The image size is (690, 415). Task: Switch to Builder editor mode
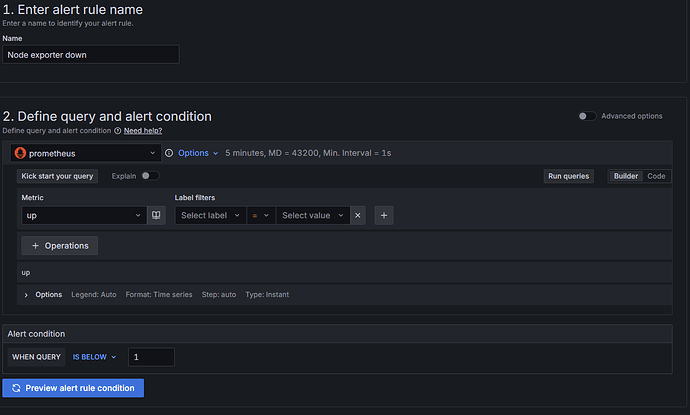click(626, 176)
